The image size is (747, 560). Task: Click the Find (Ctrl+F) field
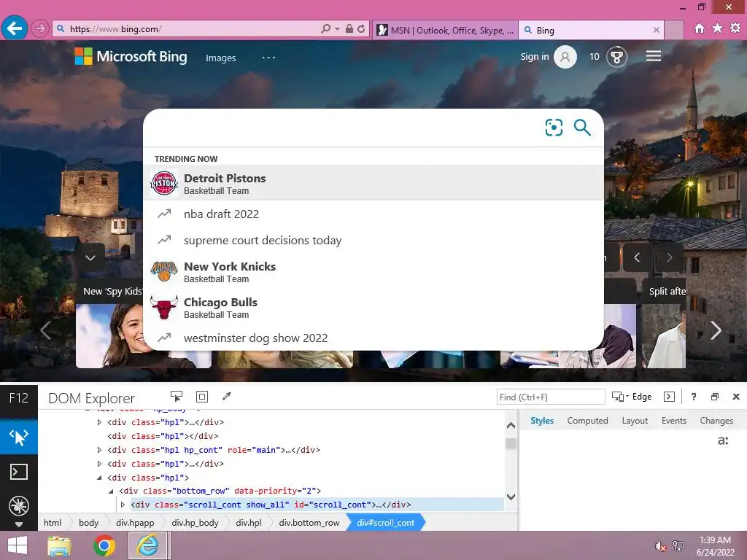pyautogui.click(x=551, y=397)
